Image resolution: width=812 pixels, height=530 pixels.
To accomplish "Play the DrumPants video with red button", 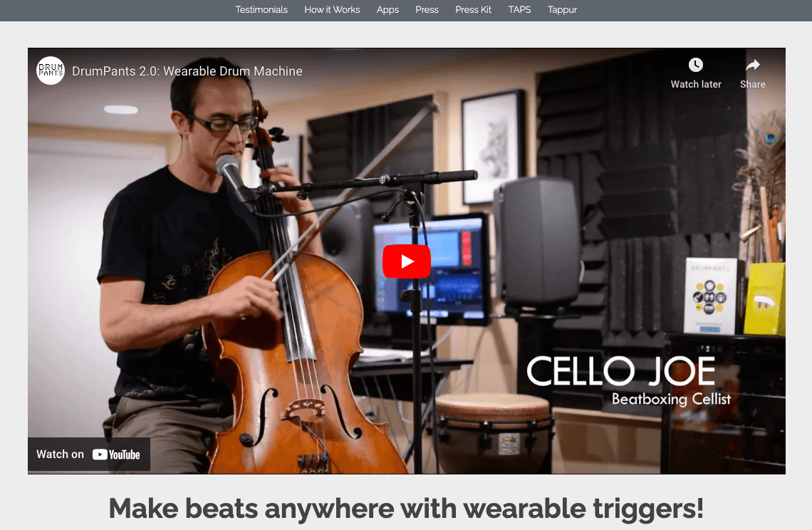I will click(407, 261).
